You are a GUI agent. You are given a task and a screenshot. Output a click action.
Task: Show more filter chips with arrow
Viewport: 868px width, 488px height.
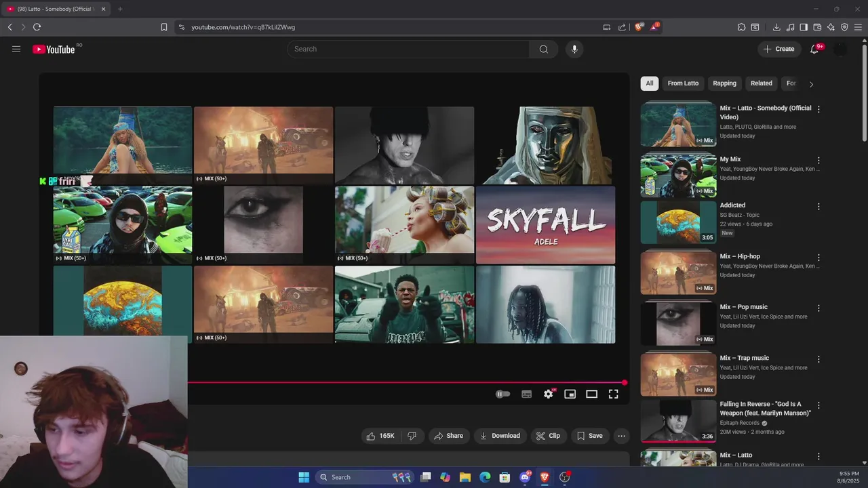pyautogui.click(x=811, y=84)
